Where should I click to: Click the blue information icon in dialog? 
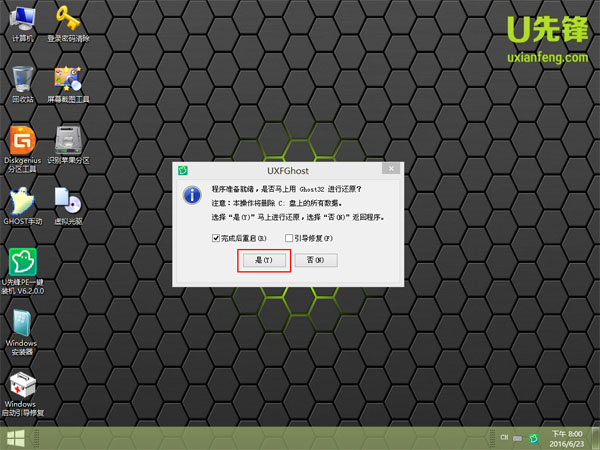coord(192,195)
